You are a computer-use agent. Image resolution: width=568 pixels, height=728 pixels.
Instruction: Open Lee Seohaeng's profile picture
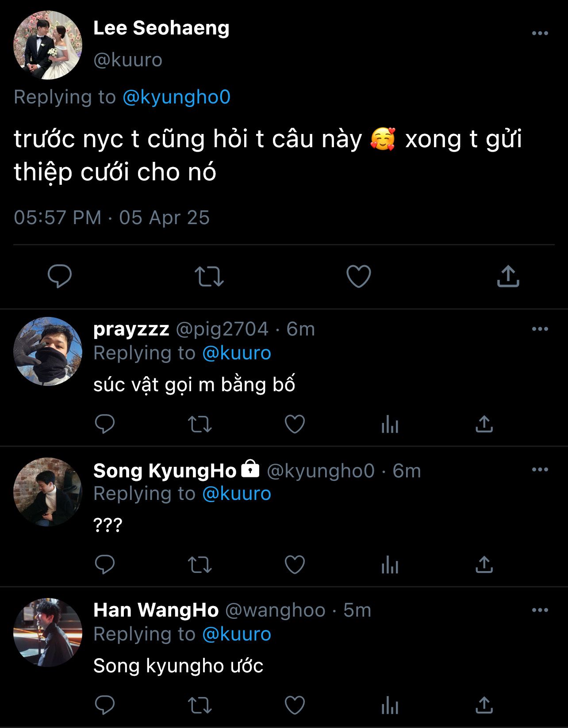48,45
